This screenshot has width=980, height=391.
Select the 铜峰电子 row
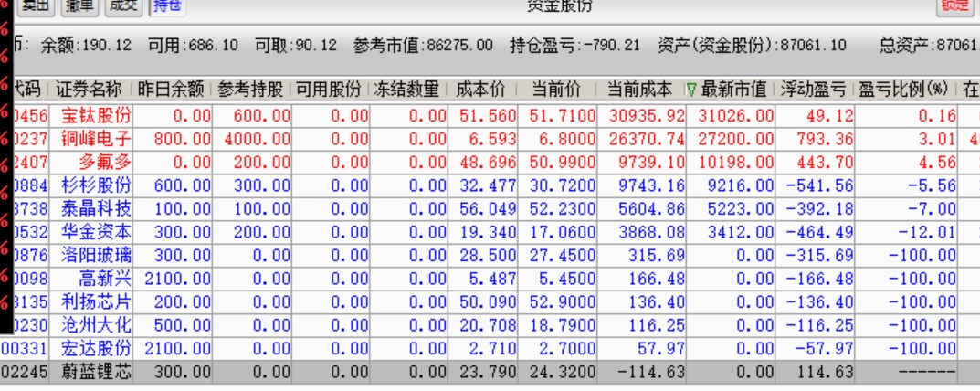(x=490, y=138)
